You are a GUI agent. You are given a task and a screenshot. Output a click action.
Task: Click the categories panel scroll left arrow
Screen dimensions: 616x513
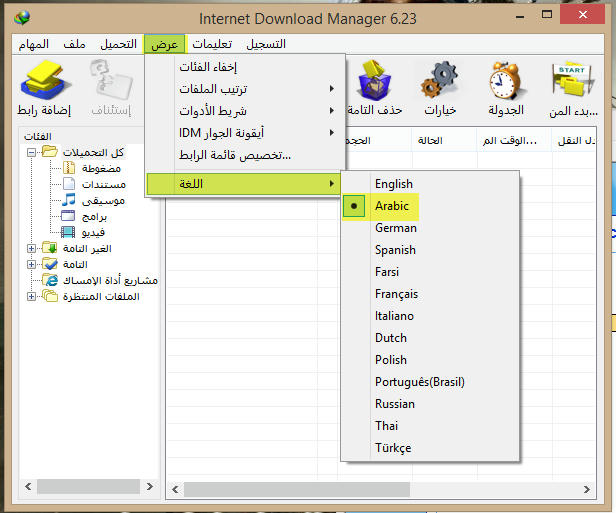28,486
